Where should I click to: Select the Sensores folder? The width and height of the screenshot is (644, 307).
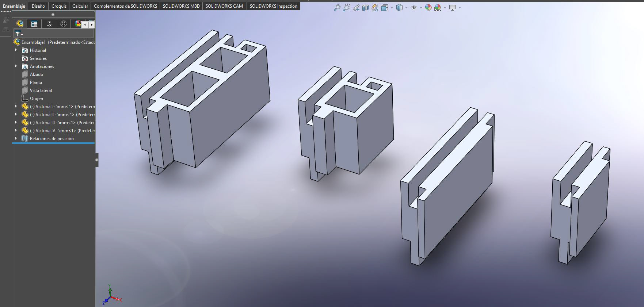click(x=38, y=58)
